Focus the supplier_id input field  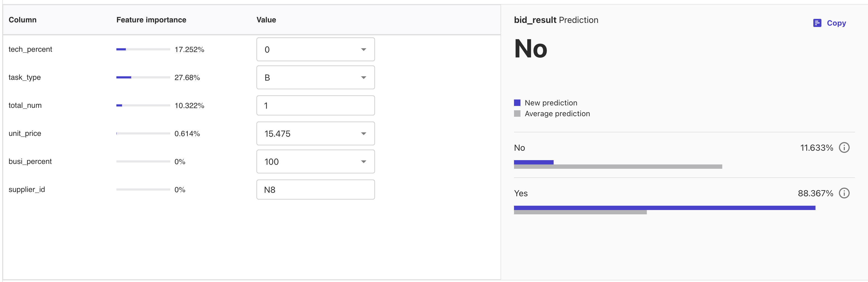tap(315, 189)
